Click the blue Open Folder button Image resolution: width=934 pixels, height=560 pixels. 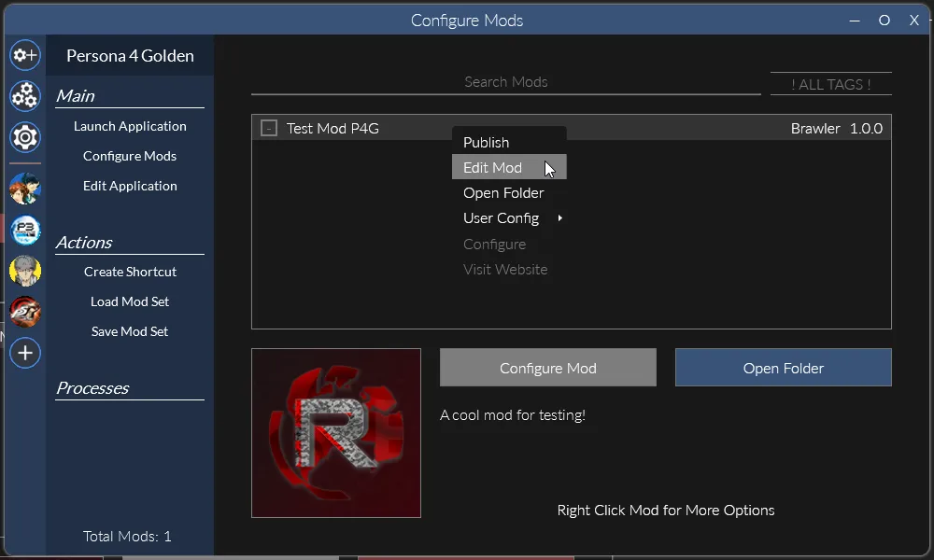pos(784,368)
